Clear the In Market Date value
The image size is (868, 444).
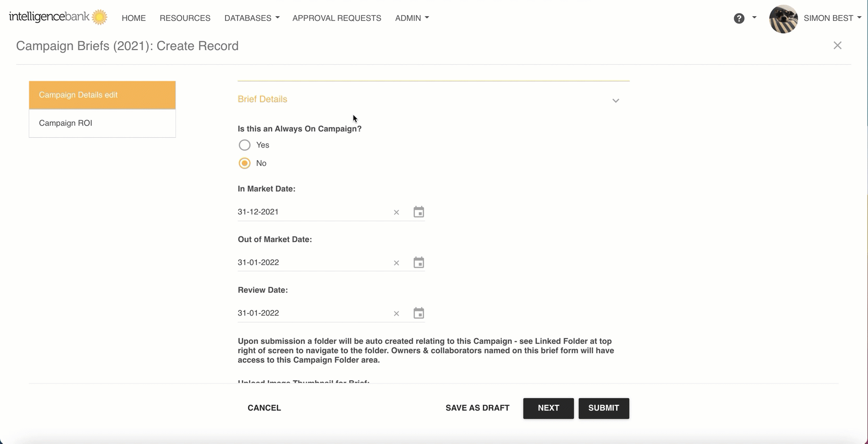click(396, 212)
